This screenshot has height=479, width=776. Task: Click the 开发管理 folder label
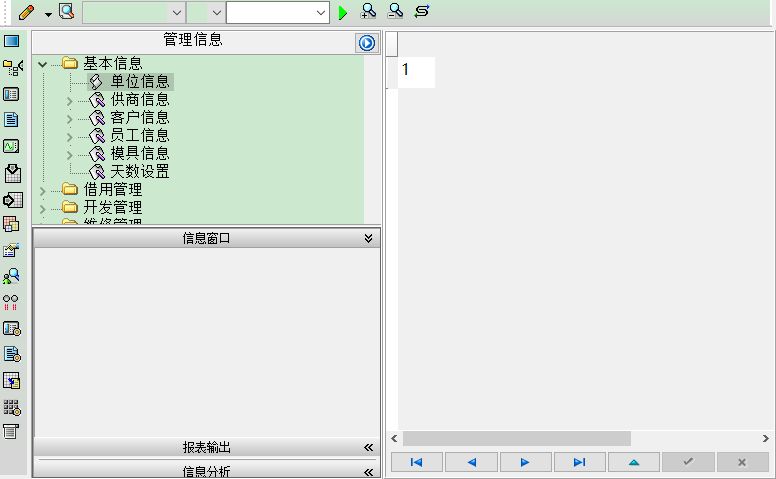(113, 207)
